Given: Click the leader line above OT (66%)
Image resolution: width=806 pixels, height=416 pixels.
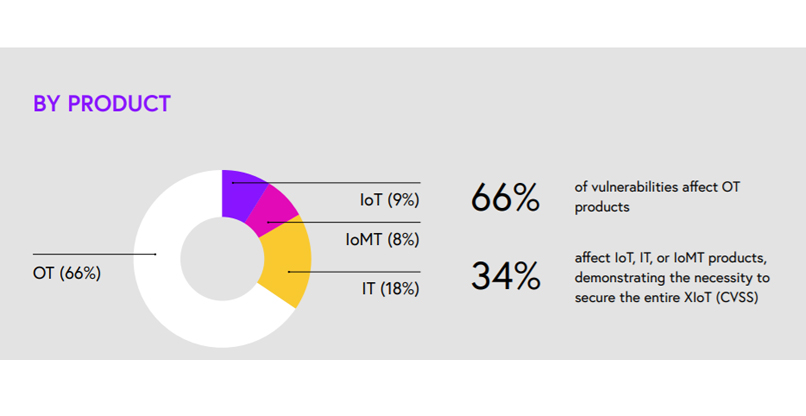Looking at the screenshot, I should [x=95, y=254].
